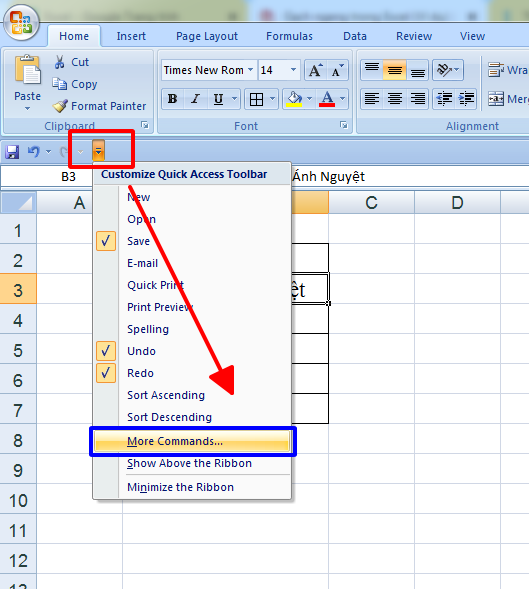529x589 pixels.
Task: Uncheck Redo in Quick Access menu
Action: (x=106, y=373)
